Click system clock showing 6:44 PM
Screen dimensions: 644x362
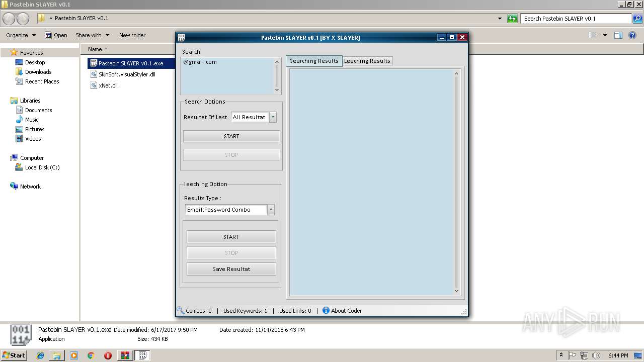click(618, 355)
